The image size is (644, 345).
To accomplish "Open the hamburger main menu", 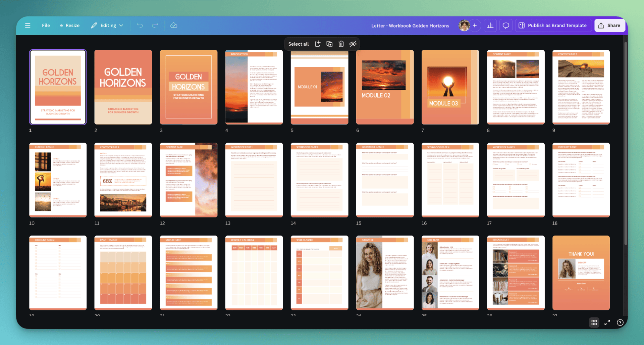I will (28, 26).
